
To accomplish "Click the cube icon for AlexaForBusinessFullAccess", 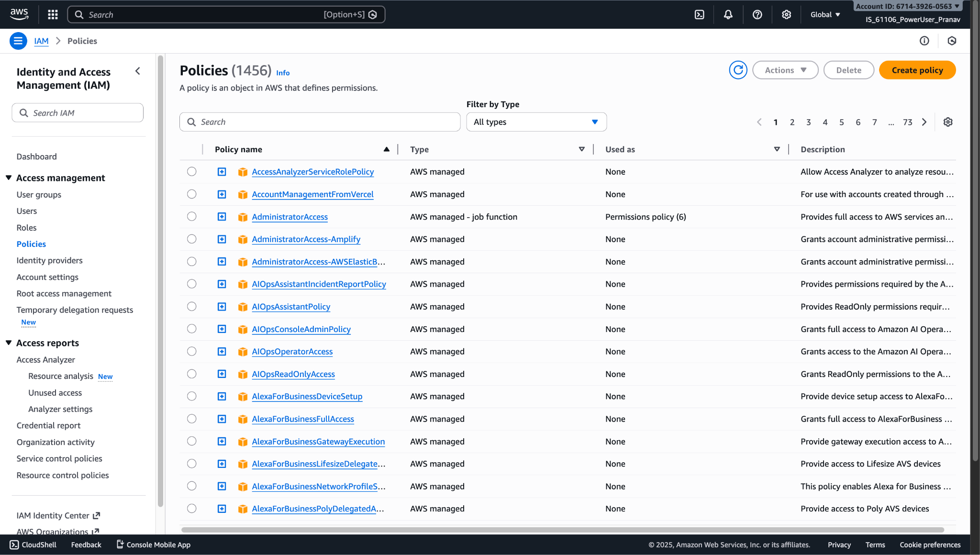I will (243, 419).
